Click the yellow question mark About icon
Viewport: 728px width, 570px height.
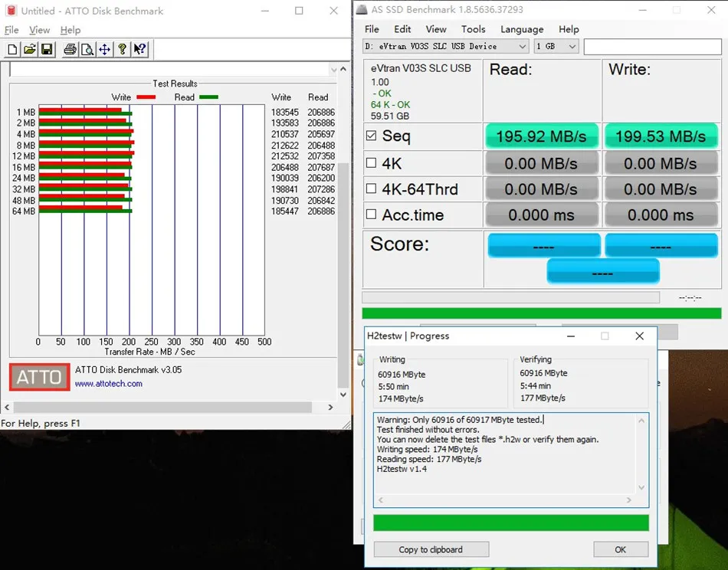[122, 50]
